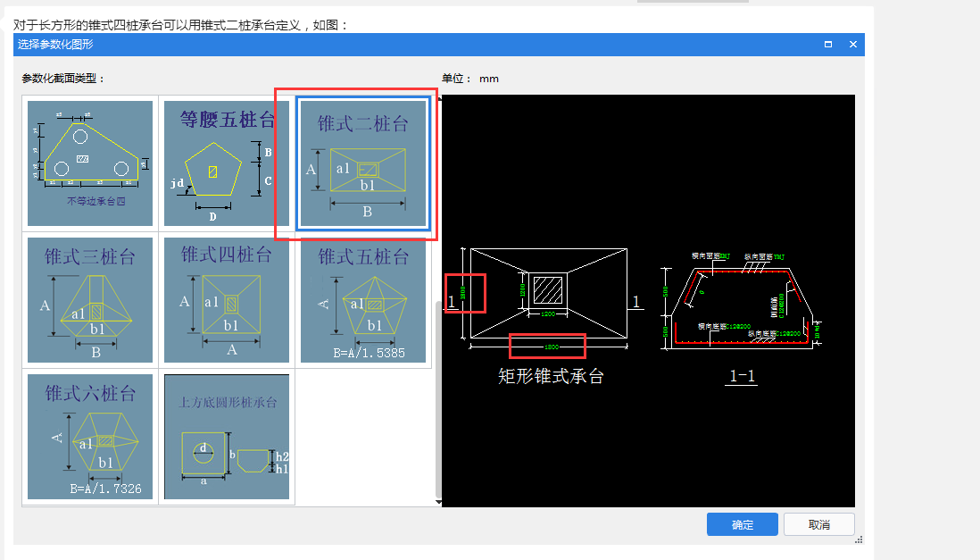
Task: Click the 参数化截面类型 label
Action: click(x=63, y=79)
